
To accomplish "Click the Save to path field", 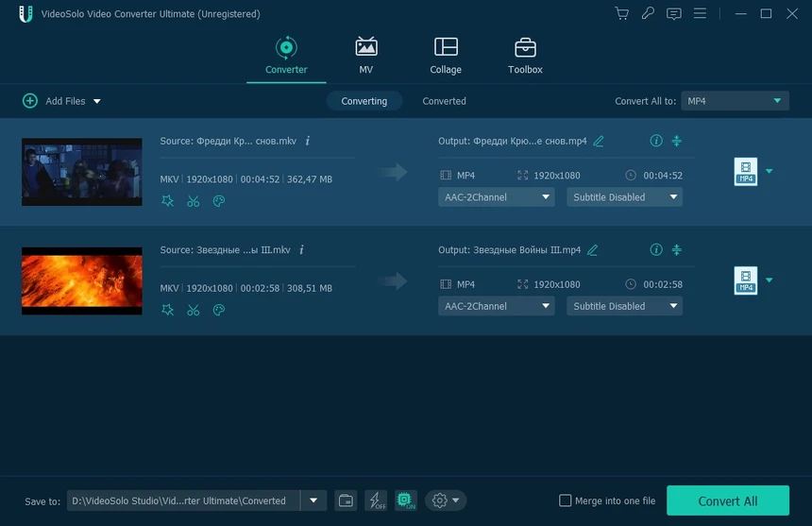I will click(183, 501).
